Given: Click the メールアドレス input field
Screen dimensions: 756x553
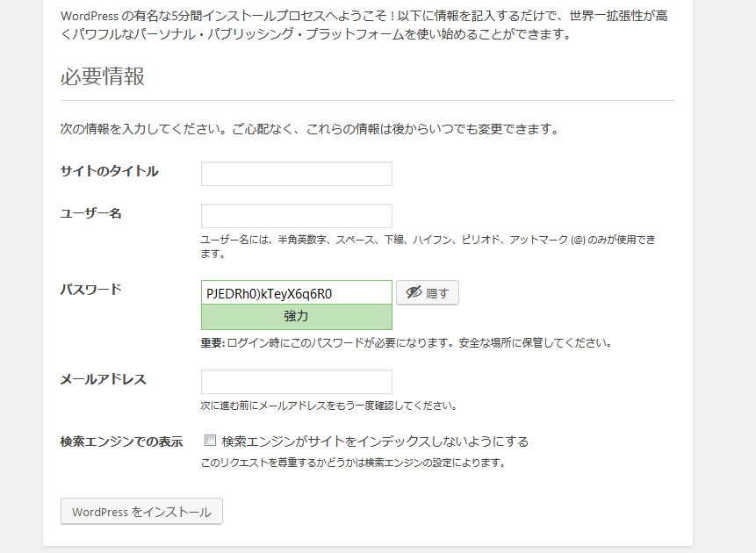Looking at the screenshot, I should point(297,382).
